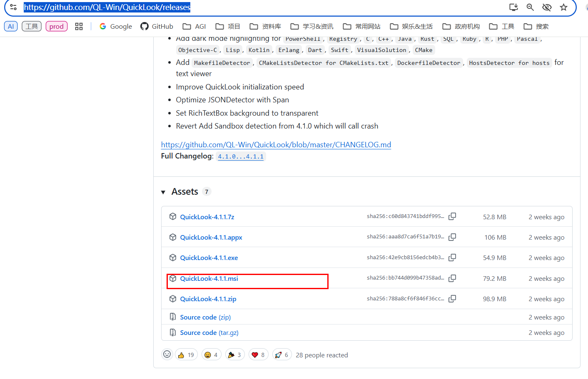The width and height of the screenshot is (588, 379).
Task: Open the Google bookmark
Action: coord(115,26)
